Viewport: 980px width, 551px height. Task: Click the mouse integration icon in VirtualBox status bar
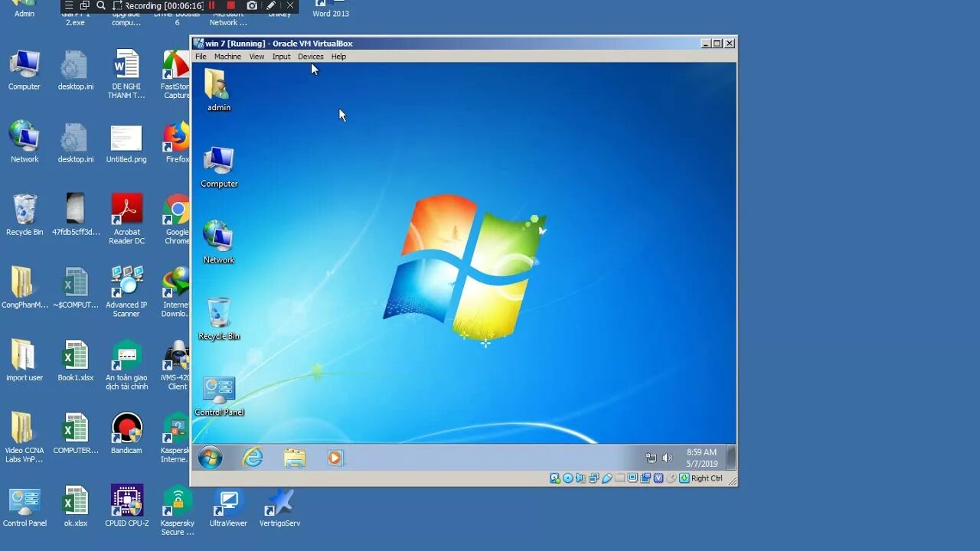coord(671,478)
